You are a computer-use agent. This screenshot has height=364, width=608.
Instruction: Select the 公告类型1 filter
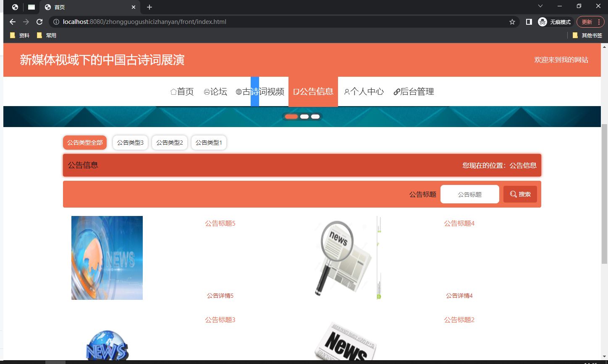click(x=209, y=142)
